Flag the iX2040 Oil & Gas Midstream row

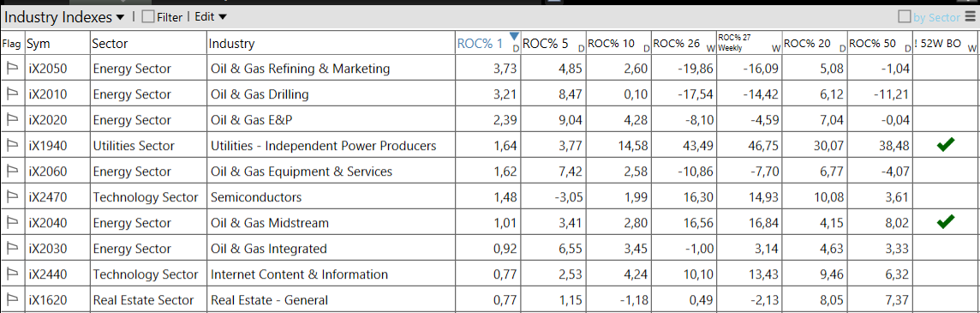pyautogui.click(x=12, y=222)
